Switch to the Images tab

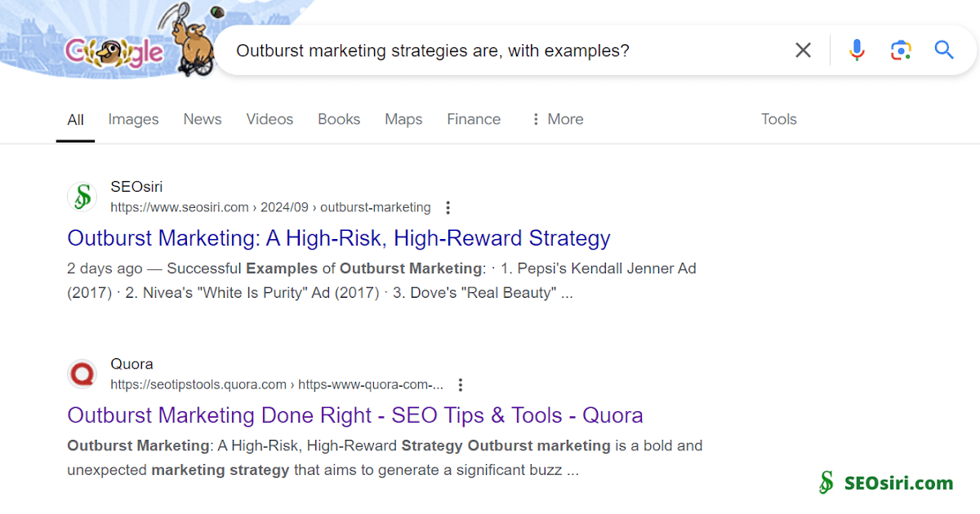click(x=133, y=119)
